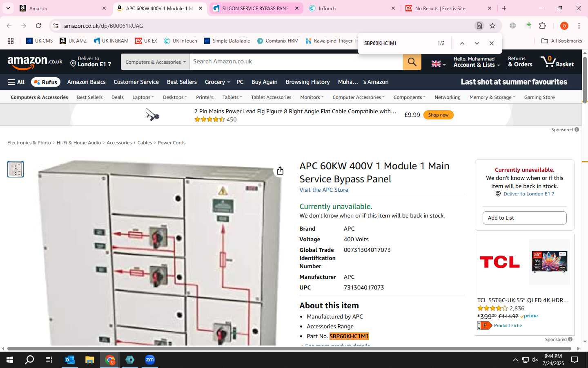
Task: Expand the Laptops submenu
Action: pos(143,97)
